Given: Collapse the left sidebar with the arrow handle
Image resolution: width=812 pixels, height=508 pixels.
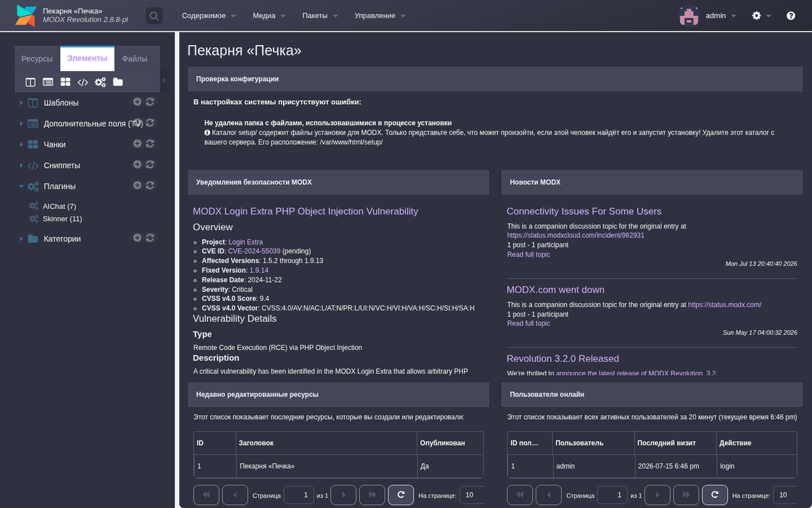Looking at the screenshot, I should (164, 80).
